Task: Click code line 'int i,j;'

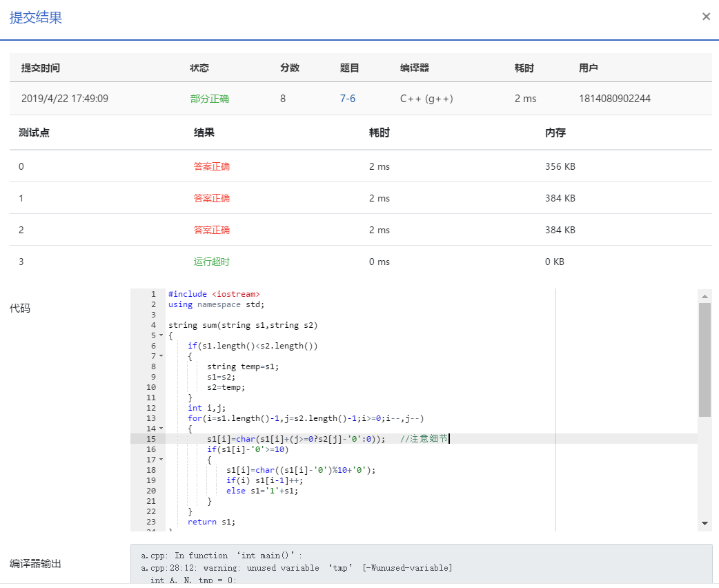Action: (206, 408)
